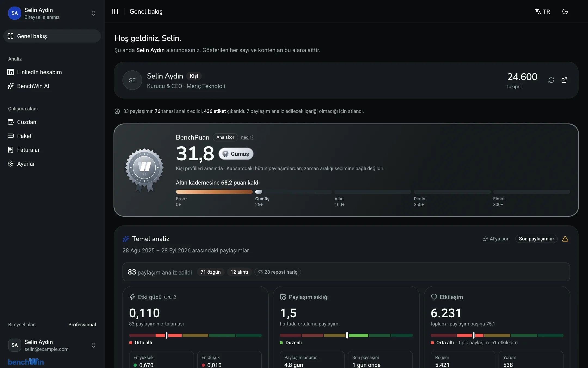Click AI'ya sor button
Viewport: 588px width, 368px height.
(495, 239)
